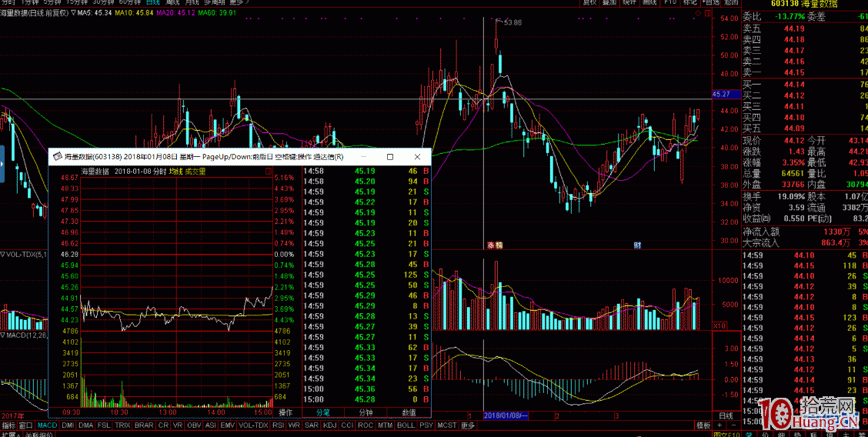The width and height of the screenshot is (868, 437).
Task: Click the 榜 marker below the candlestick chart
Action: point(499,245)
